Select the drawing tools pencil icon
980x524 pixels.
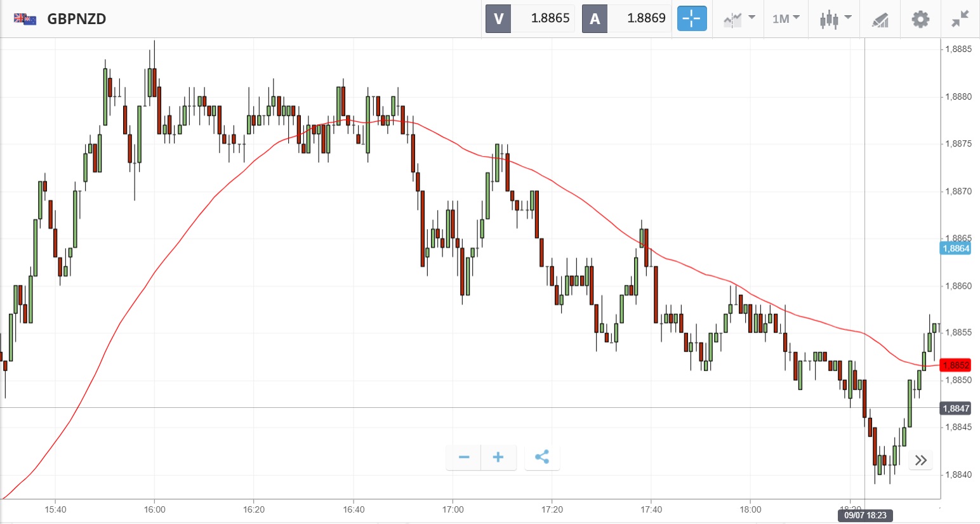pyautogui.click(x=880, y=20)
